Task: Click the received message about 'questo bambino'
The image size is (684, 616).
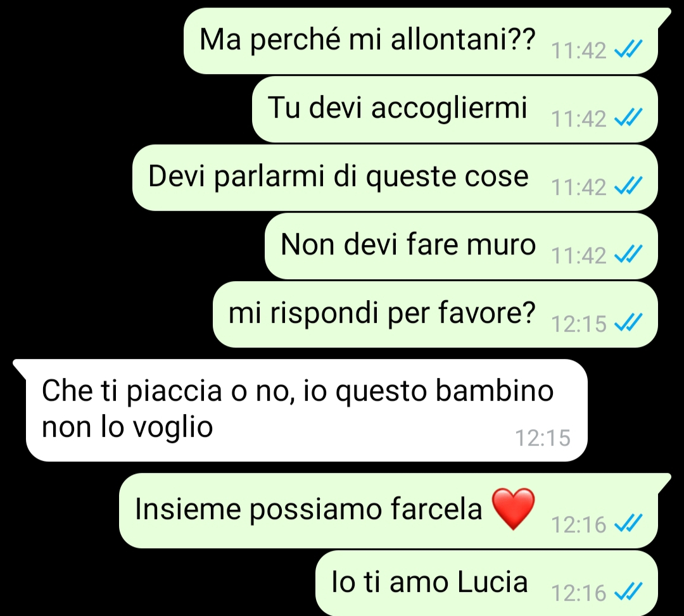Action: click(x=301, y=410)
